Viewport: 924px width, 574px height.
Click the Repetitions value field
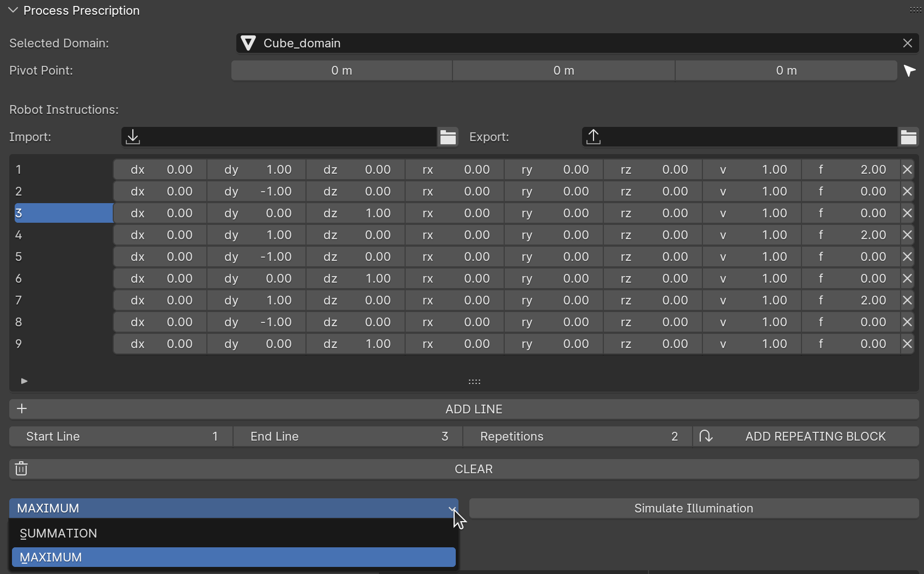coord(578,436)
